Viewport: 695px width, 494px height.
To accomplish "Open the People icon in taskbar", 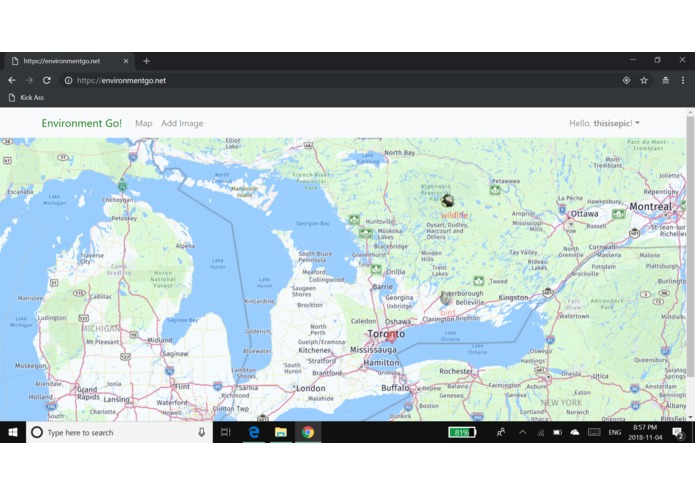I will [501, 432].
